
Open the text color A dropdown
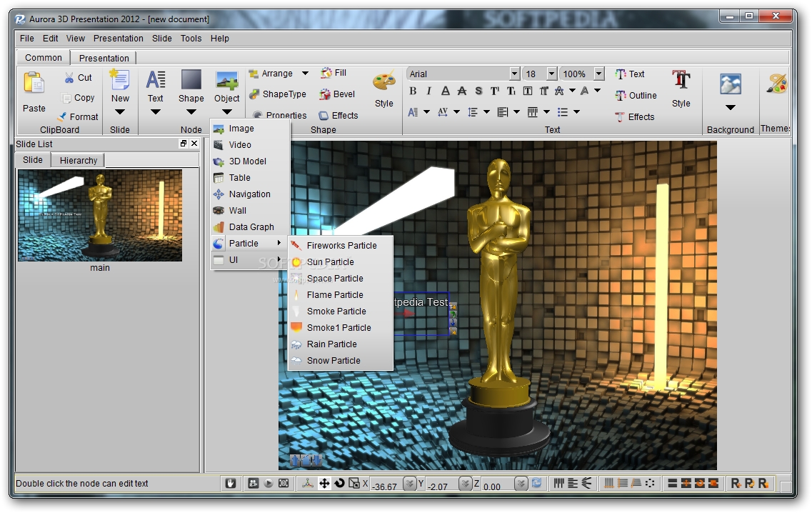click(597, 91)
